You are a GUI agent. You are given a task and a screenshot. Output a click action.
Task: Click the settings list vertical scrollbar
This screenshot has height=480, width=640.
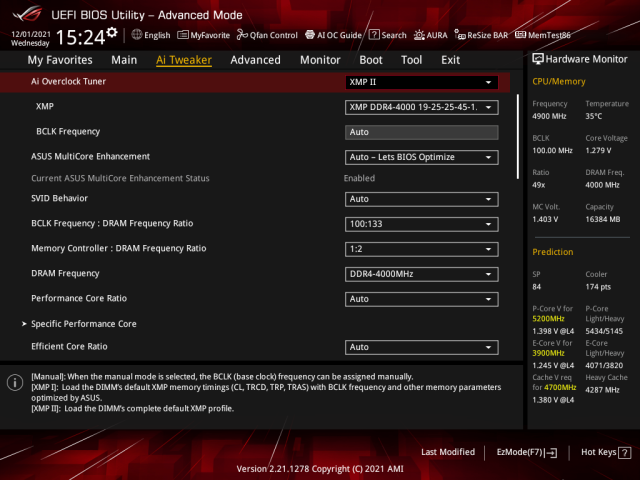click(x=518, y=136)
